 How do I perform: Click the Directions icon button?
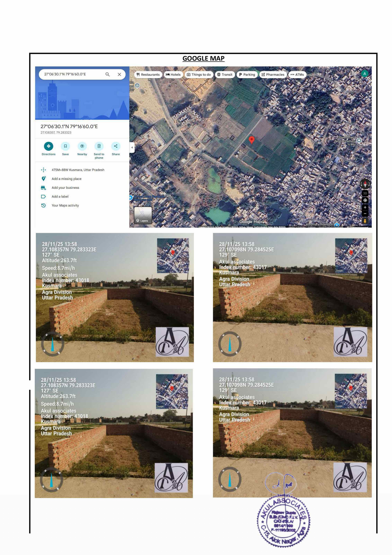click(x=49, y=146)
